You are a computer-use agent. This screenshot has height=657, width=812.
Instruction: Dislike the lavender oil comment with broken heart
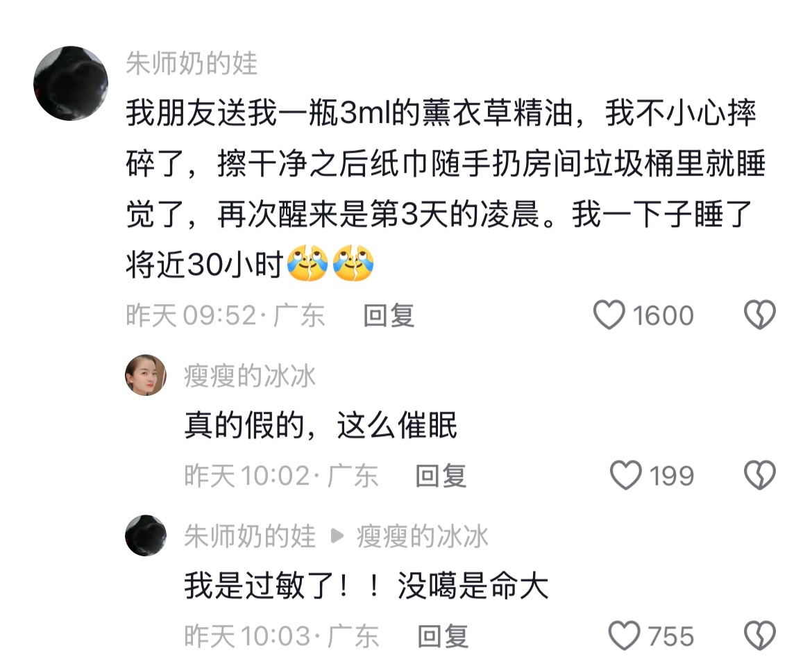760,315
